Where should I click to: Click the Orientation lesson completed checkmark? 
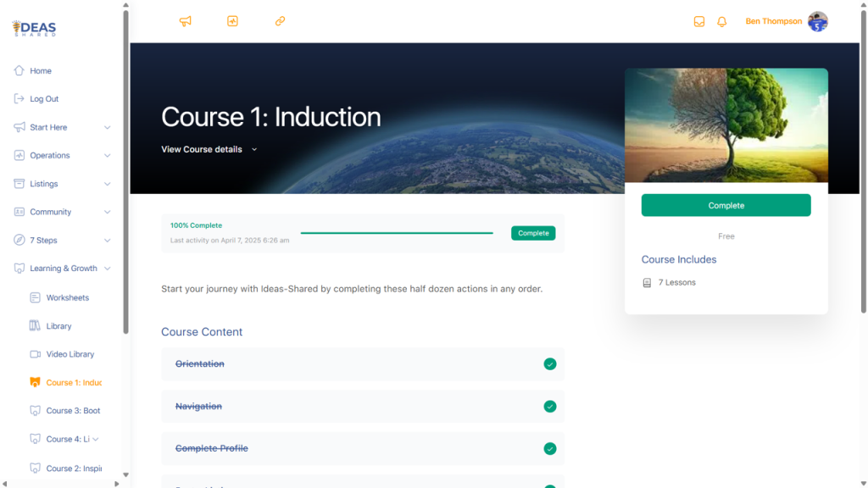[549, 364]
